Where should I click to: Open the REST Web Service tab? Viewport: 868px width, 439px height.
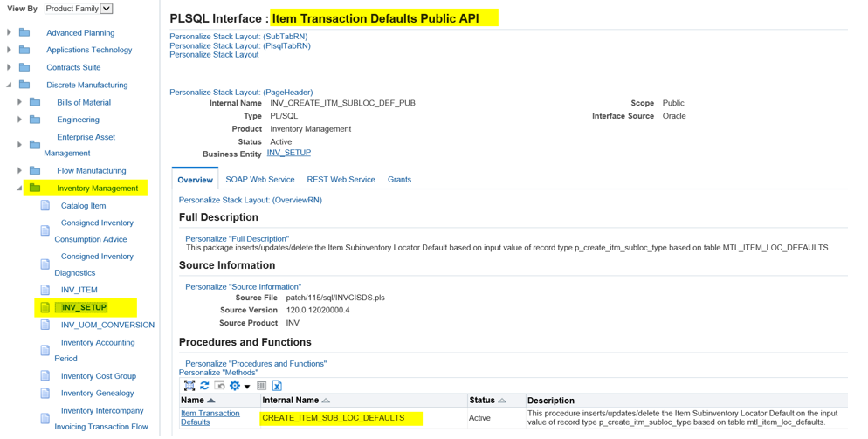click(x=341, y=180)
